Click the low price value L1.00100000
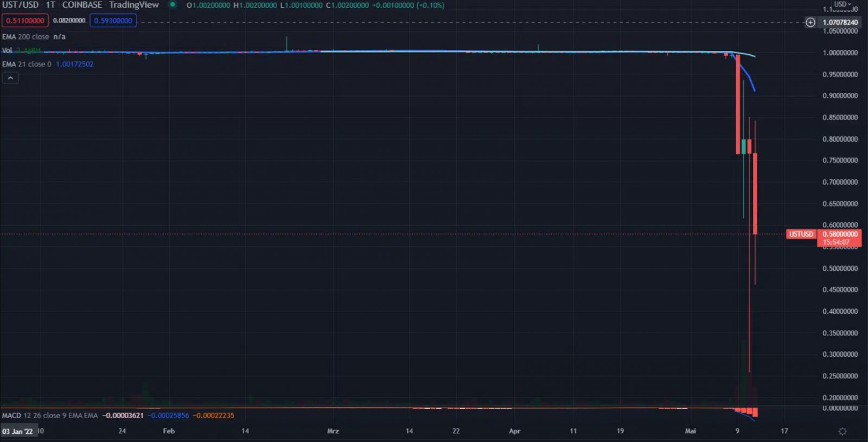This screenshot has width=868, height=442. pos(301,5)
